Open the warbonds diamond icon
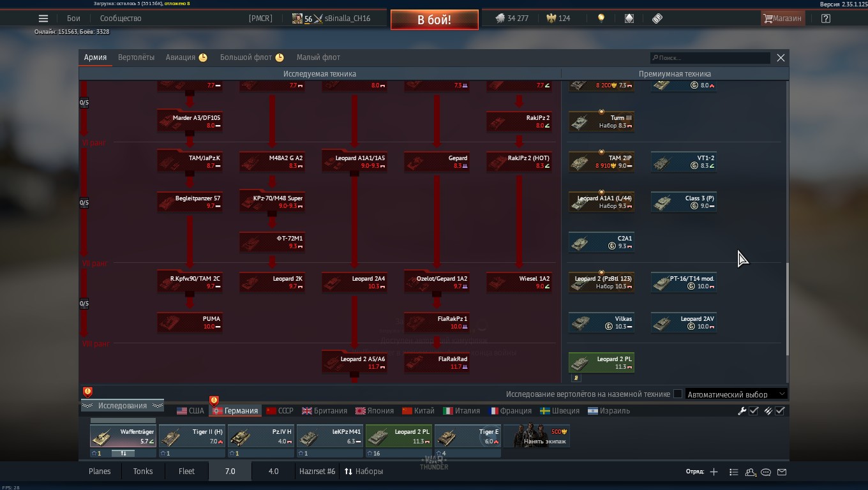The height and width of the screenshot is (490, 868). click(x=629, y=19)
